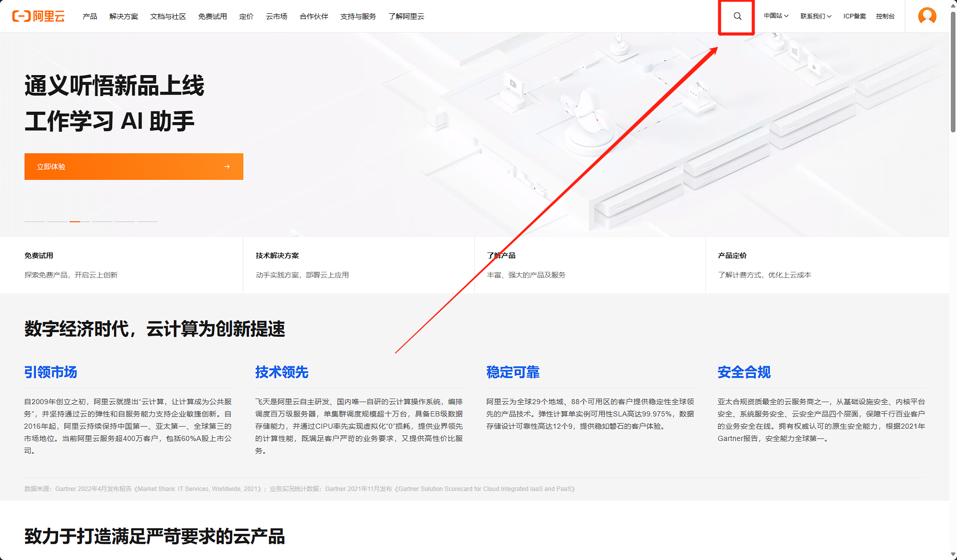Open the 产品 menu
The image size is (957, 560).
point(90,16)
